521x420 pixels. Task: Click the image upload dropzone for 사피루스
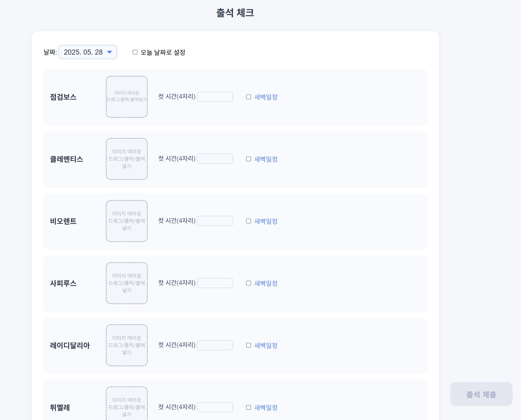tap(126, 283)
